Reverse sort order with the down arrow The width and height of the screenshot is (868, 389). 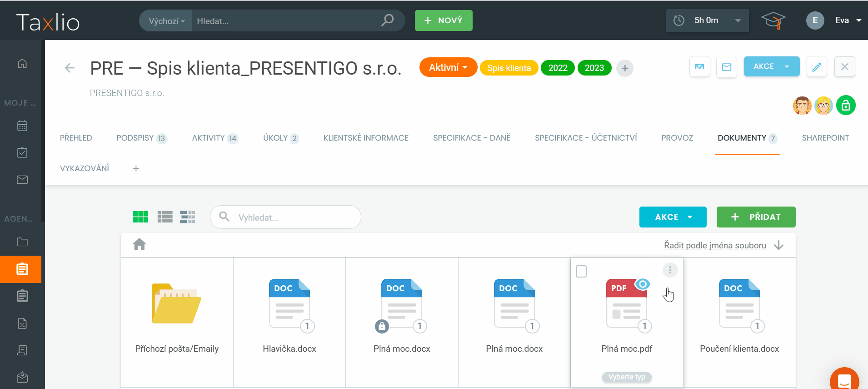(x=779, y=245)
